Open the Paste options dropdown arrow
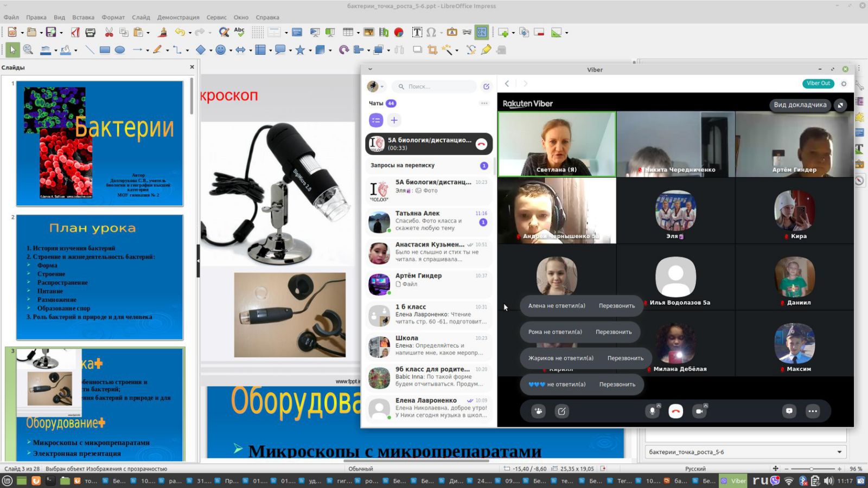This screenshot has height=488, width=868. pyautogui.click(x=148, y=33)
